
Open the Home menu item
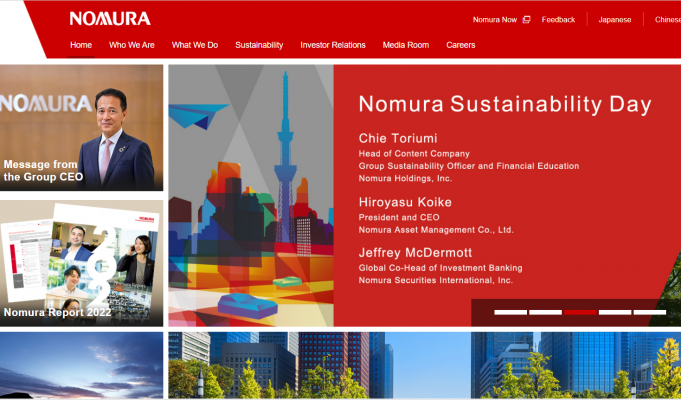81,45
